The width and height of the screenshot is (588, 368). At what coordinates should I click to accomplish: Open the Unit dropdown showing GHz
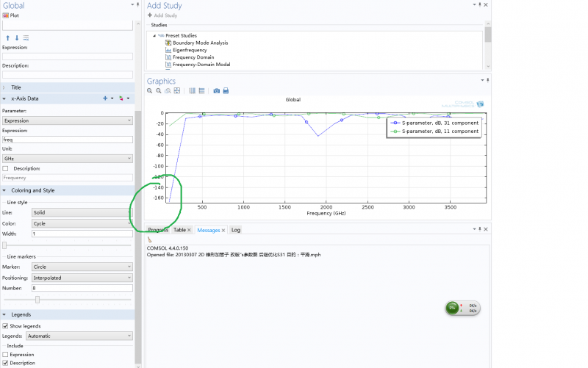tap(68, 159)
